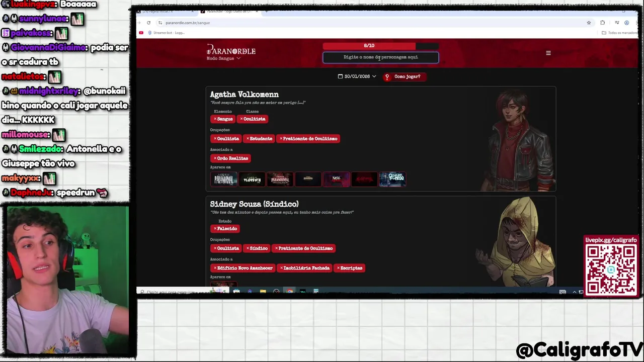The height and width of the screenshot is (362, 644).
Task: Click Sidney Souza (Síndico) heading
Action: pos(254,204)
